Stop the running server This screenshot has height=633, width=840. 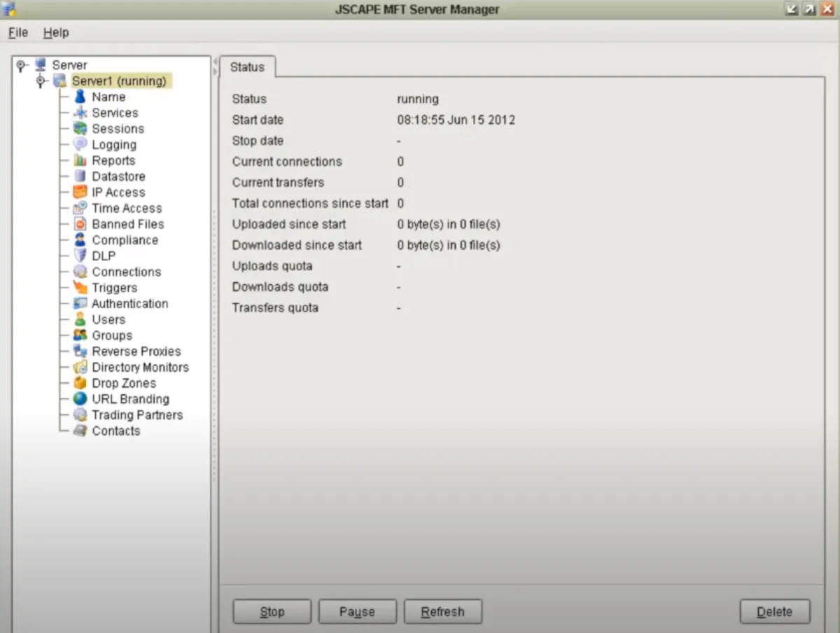(x=272, y=611)
